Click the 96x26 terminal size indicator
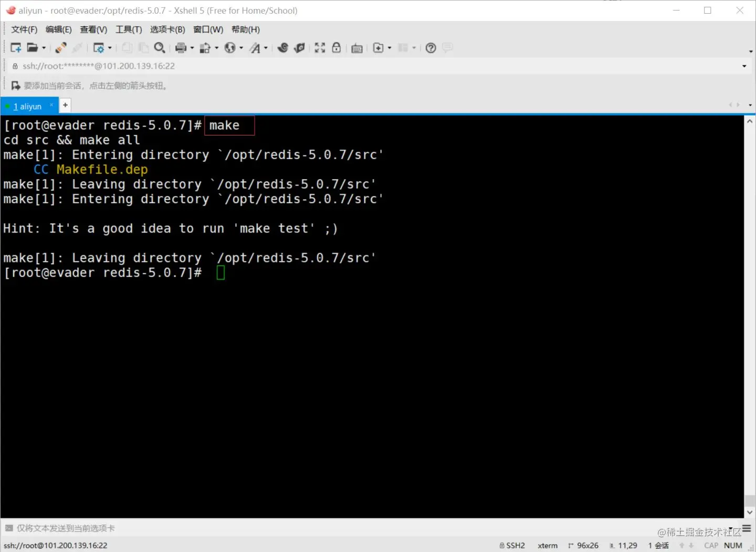Viewport: 756px width, 552px height. pyautogui.click(x=583, y=546)
